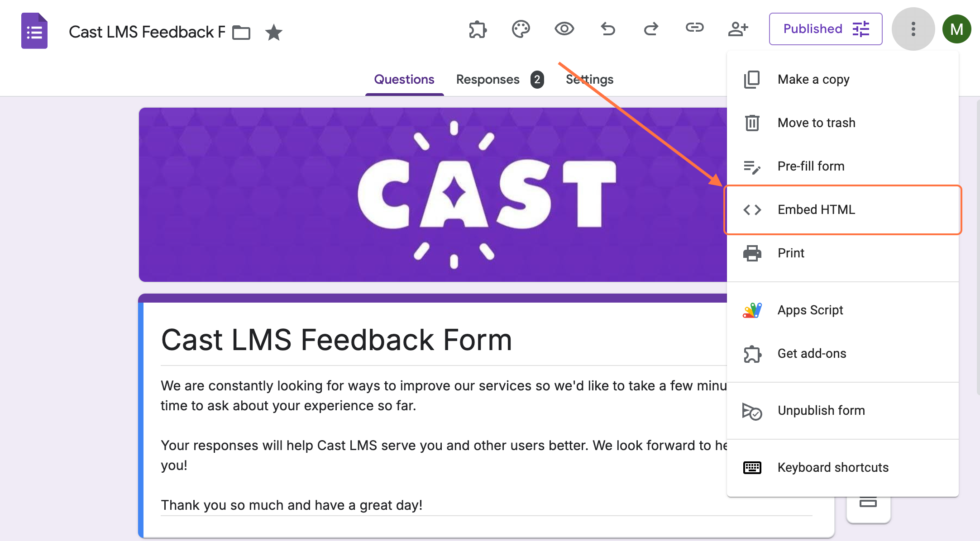The image size is (980, 541).
Task: Toggle the three-dot more options menu
Action: point(913,29)
